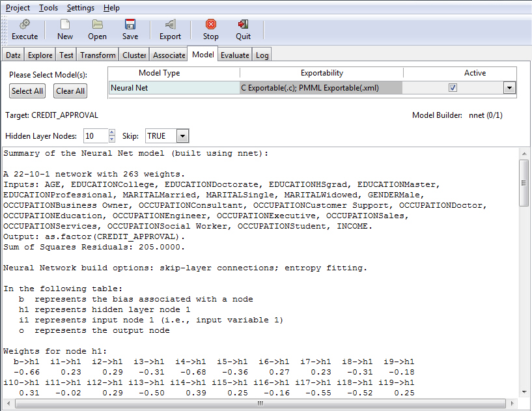Viewport: 532px width, 411px height.
Task: Click the Execute gear icon
Action: [25, 24]
